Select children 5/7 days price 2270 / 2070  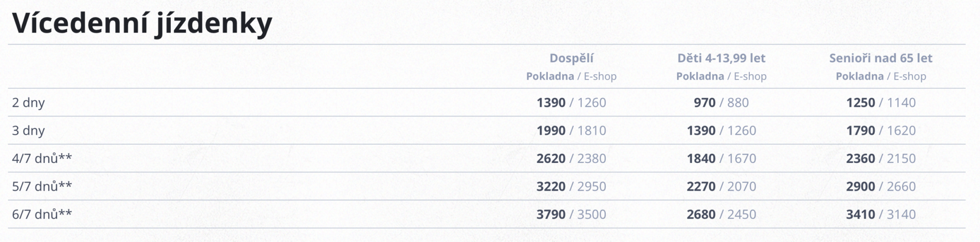(721, 186)
